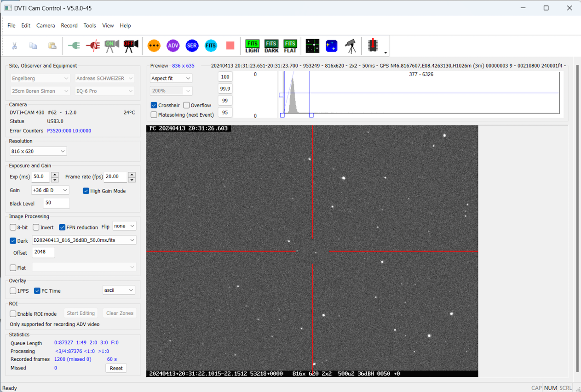Screen dimensions: 581x392
Task: Open the Aspect fit dropdown
Action: tap(171, 79)
